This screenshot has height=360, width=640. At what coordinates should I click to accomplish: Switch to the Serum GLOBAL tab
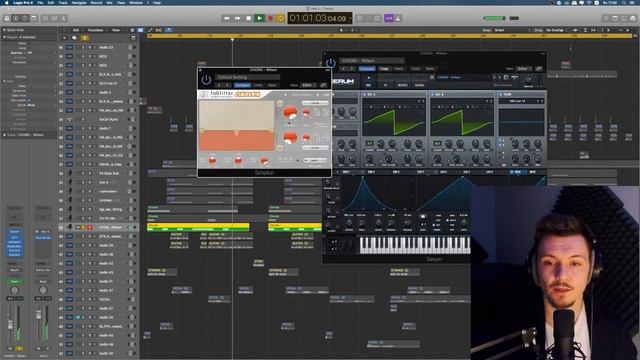click(x=420, y=82)
